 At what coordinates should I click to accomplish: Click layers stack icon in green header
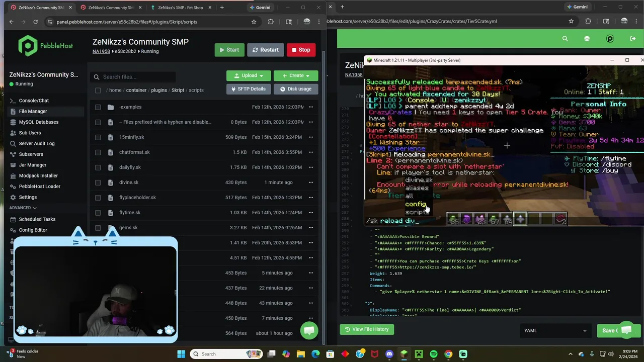[587, 39]
